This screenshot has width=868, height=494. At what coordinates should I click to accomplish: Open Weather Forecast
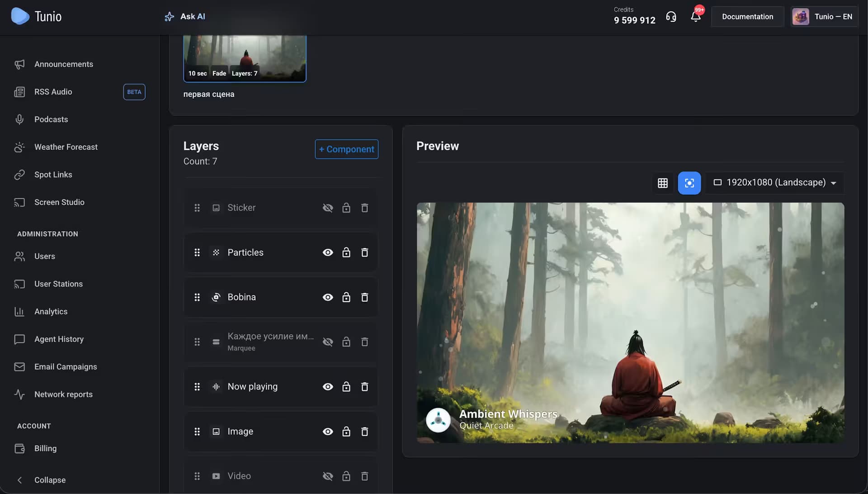click(x=66, y=147)
